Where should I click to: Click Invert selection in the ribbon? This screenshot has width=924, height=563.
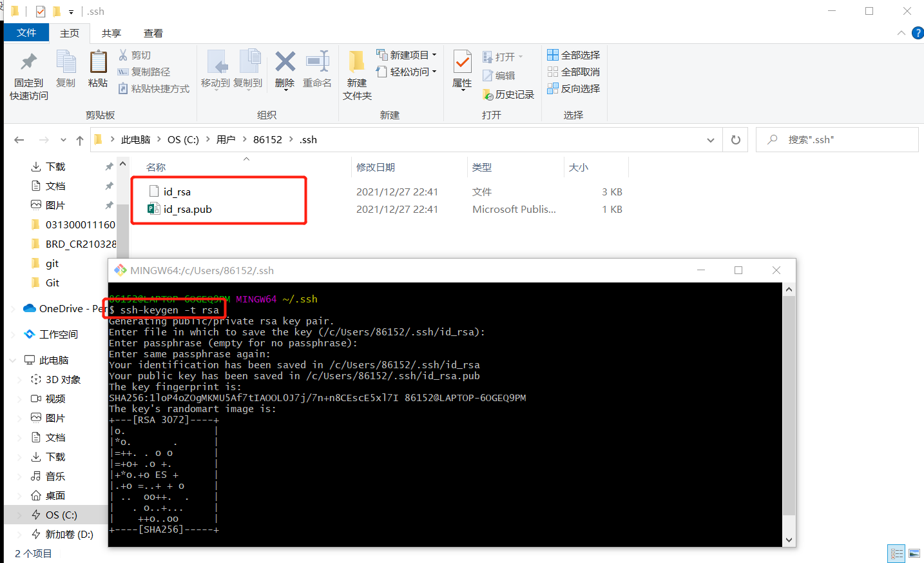(573, 88)
